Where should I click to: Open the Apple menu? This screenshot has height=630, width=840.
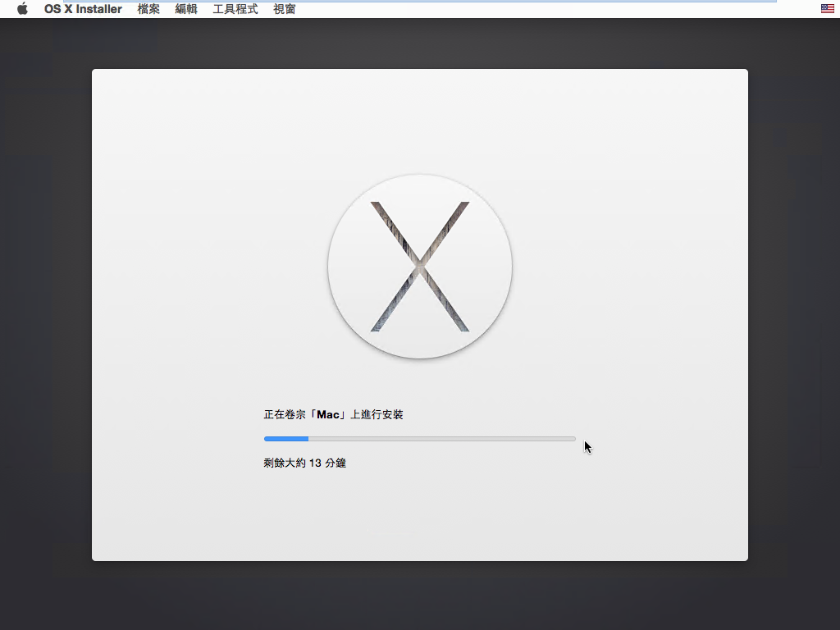22,8
